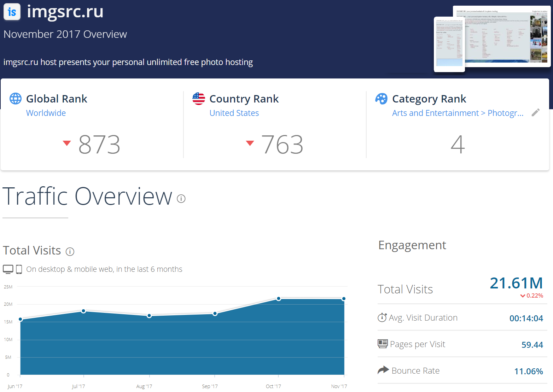Click the 11.06% bounce rate value

(529, 371)
